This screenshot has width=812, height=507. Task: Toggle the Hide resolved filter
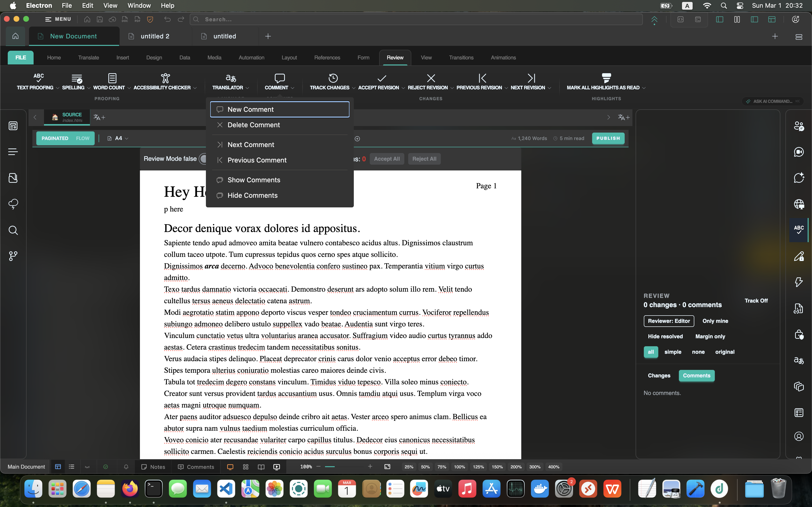click(x=665, y=336)
